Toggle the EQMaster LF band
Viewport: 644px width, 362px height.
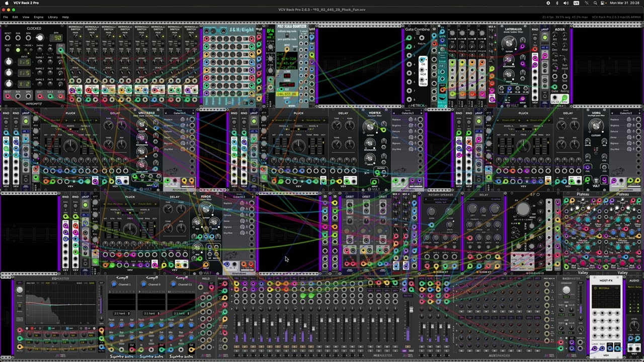(32, 328)
